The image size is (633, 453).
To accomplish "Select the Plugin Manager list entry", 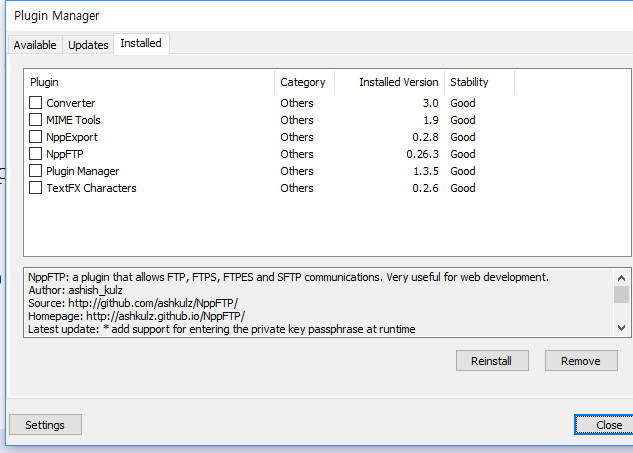I will 82,171.
